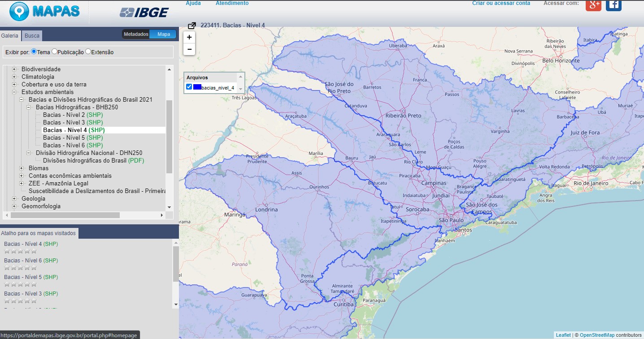Click the theme tree scroll-down arrow

coord(169,207)
